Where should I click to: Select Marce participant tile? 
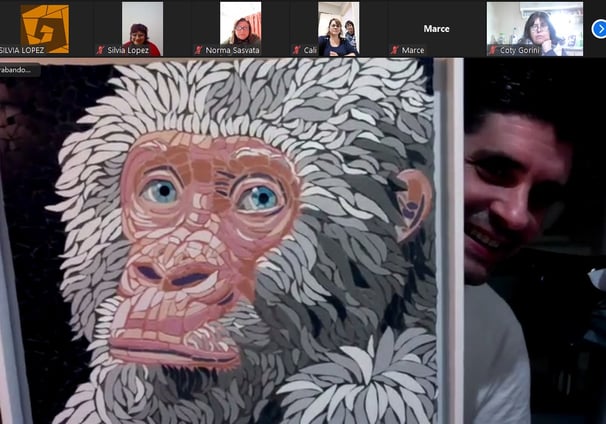tap(436, 29)
